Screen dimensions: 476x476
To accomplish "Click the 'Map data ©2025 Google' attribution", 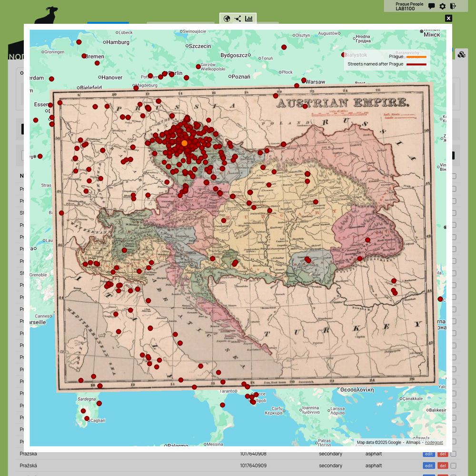I will pos(379,442).
